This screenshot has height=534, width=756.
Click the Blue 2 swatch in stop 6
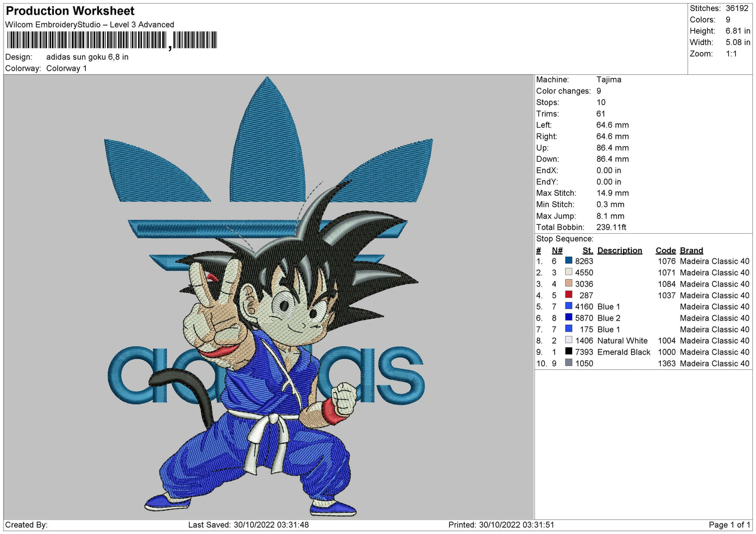(569, 317)
